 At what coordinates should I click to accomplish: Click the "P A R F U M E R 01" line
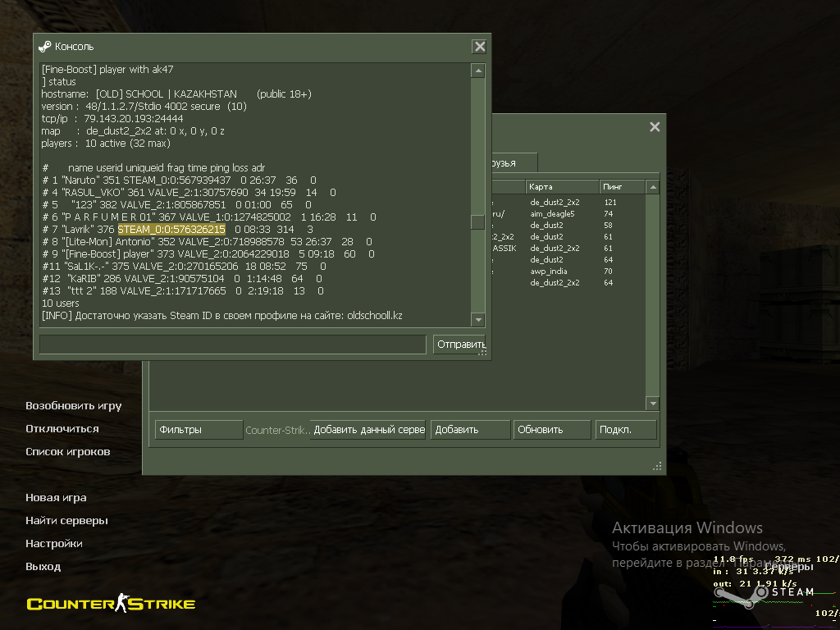tap(209, 217)
